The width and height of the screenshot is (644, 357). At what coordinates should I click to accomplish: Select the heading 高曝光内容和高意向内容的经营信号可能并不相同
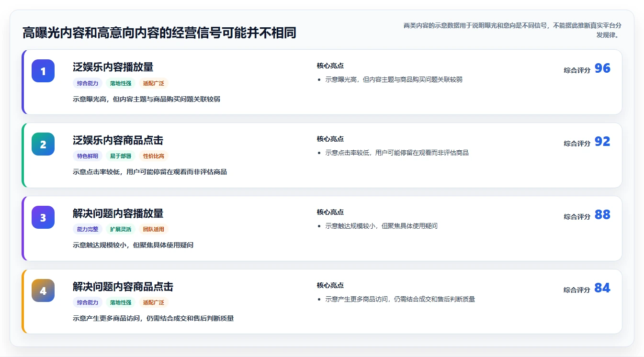pyautogui.click(x=159, y=33)
